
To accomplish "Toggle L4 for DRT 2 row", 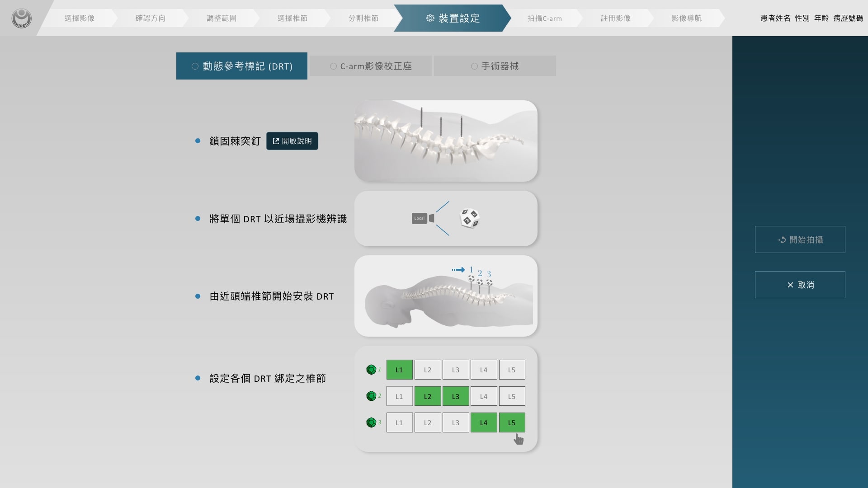I will click(x=483, y=396).
